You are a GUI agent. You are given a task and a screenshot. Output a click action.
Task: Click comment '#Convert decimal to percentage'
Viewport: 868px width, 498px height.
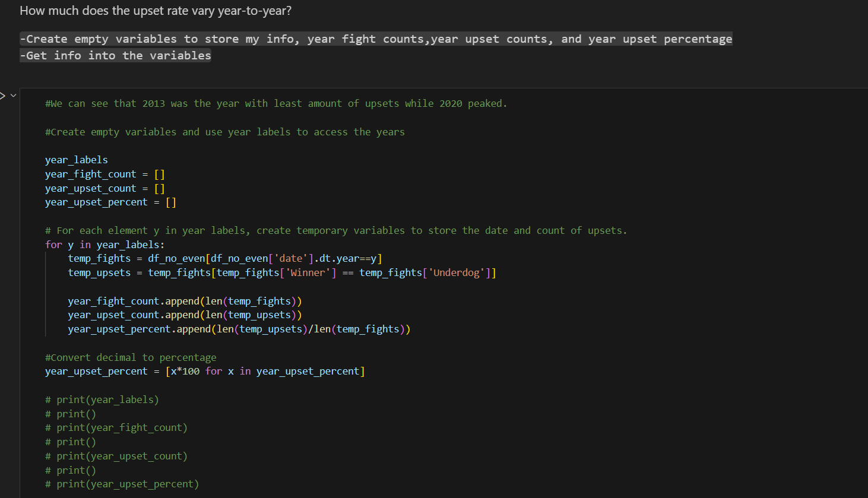click(x=131, y=358)
